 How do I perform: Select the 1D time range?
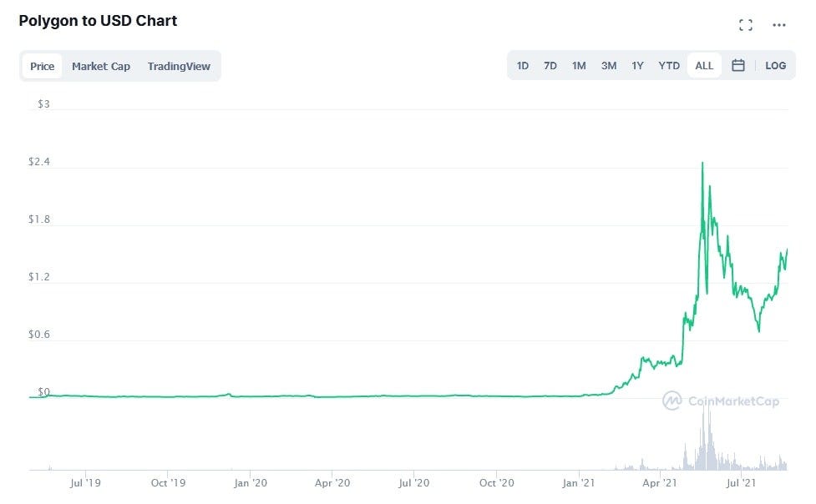tap(523, 65)
